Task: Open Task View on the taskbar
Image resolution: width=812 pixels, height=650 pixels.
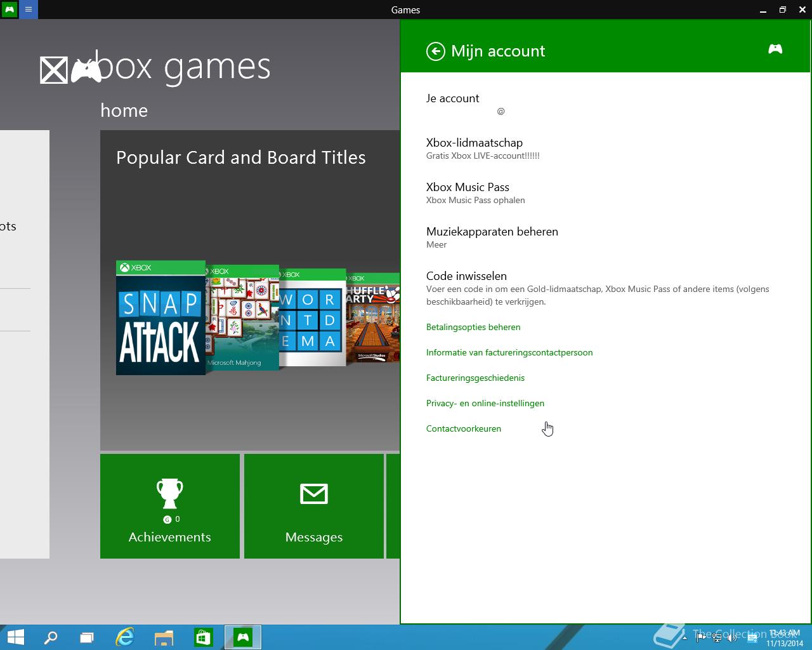Action: [x=87, y=637]
